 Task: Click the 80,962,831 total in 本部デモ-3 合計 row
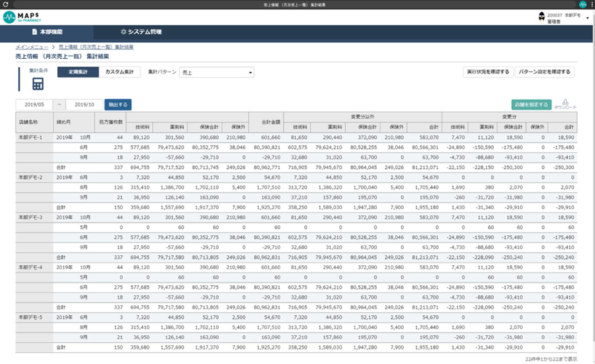(267, 258)
